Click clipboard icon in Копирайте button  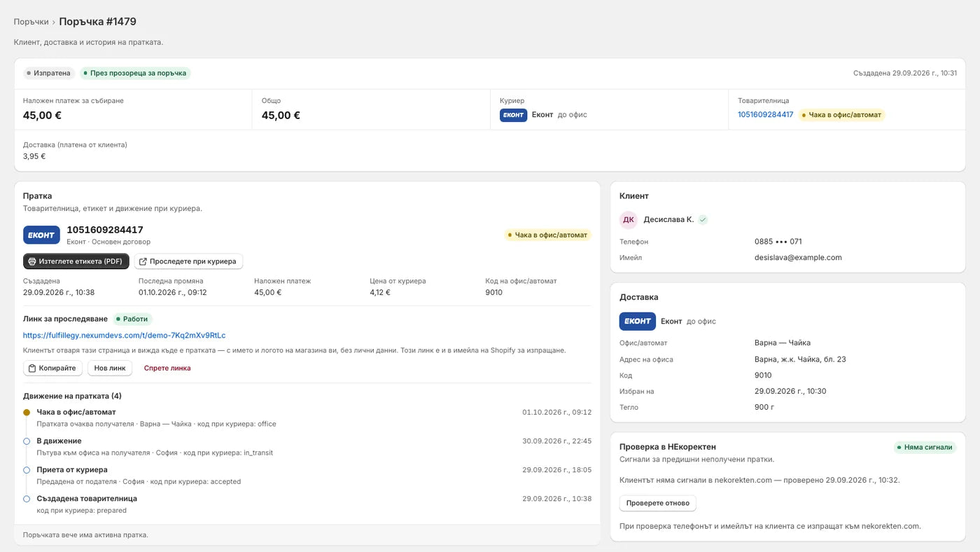(x=32, y=368)
